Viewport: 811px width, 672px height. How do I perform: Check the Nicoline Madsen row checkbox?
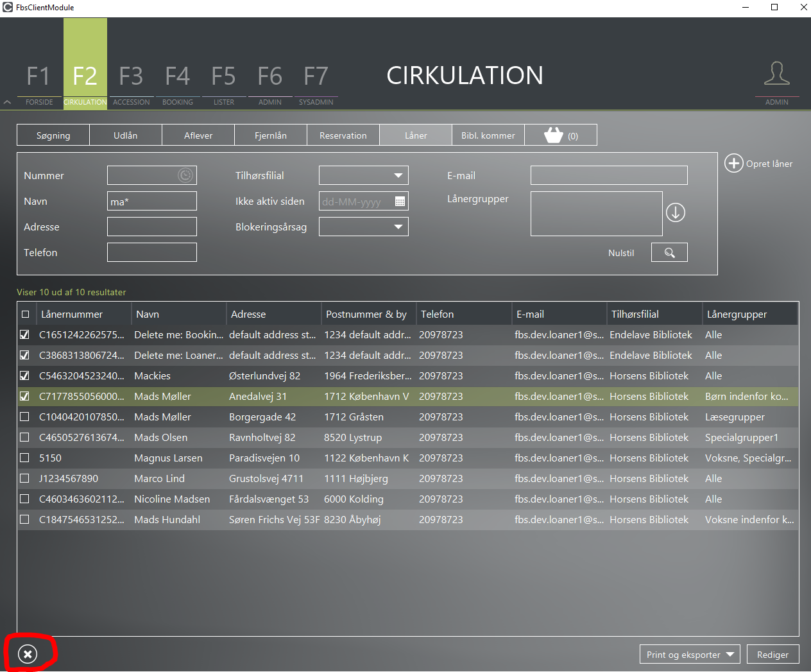pyautogui.click(x=24, y=499)
